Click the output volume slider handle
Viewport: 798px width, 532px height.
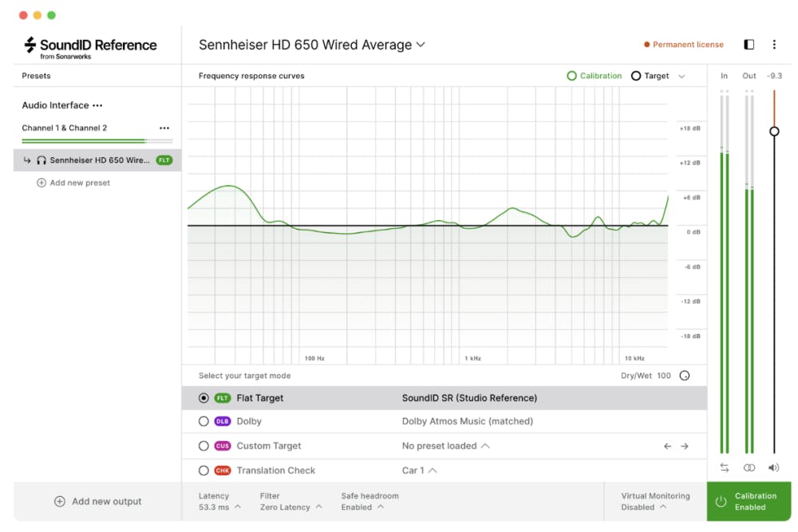[774, 132]
